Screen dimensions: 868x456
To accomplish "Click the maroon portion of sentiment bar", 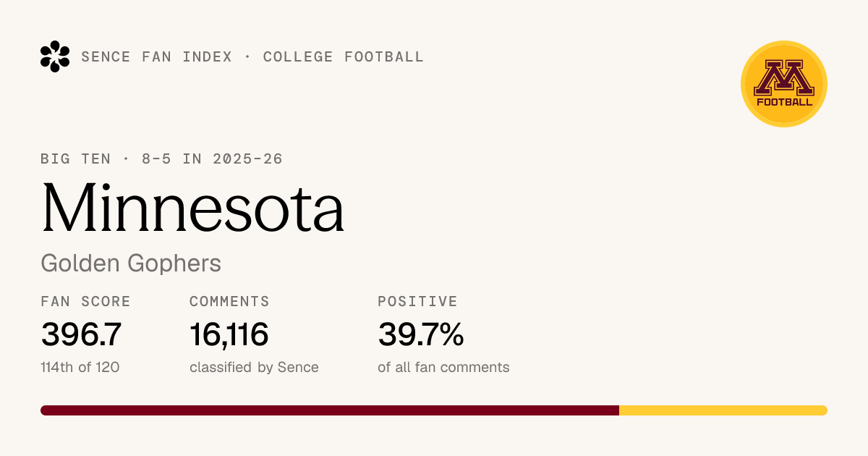I will pyautogui.click(x=330, y=410).
